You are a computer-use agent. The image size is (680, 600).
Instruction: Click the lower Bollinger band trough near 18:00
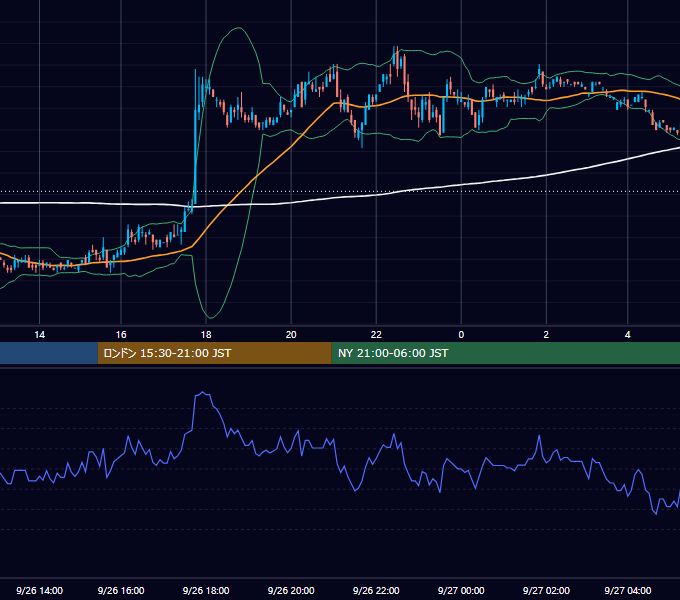[210, 318]
